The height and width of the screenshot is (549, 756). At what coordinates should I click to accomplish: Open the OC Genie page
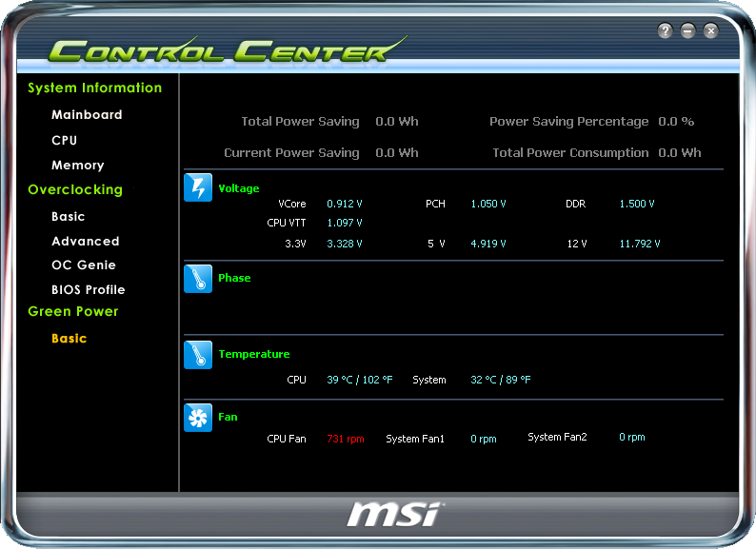click(x=84, y=265)
